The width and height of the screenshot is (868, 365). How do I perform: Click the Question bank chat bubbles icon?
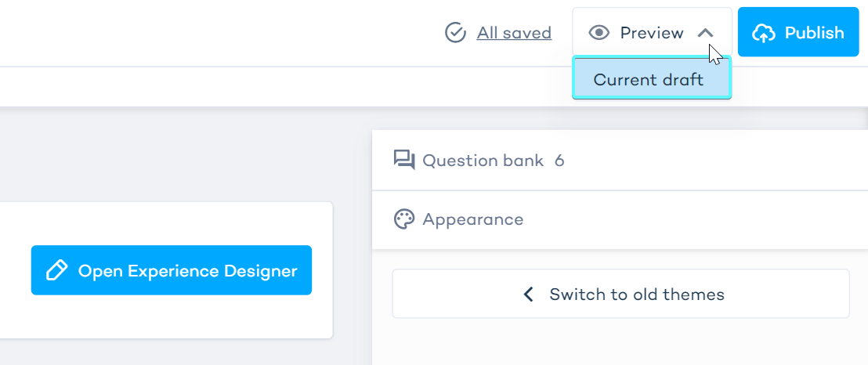pyautogui.click(x=404, y=161)
